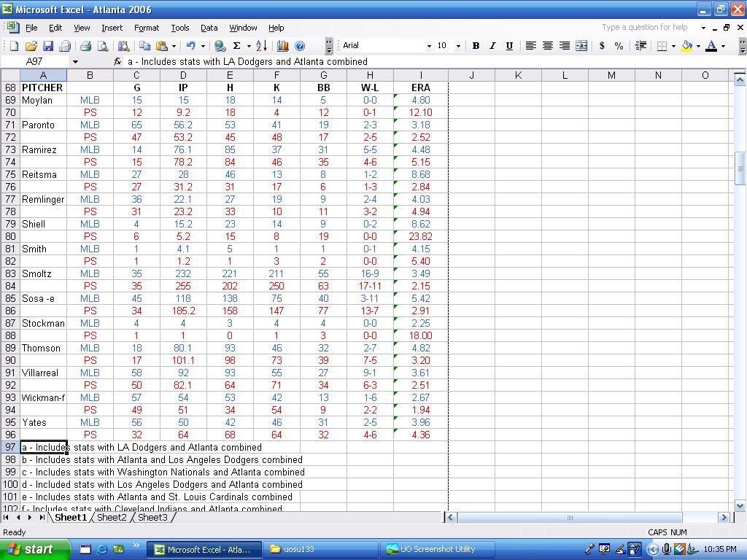Click the Merge and Center icon
This screenshot has height=560, width=747.
(581, 46)
